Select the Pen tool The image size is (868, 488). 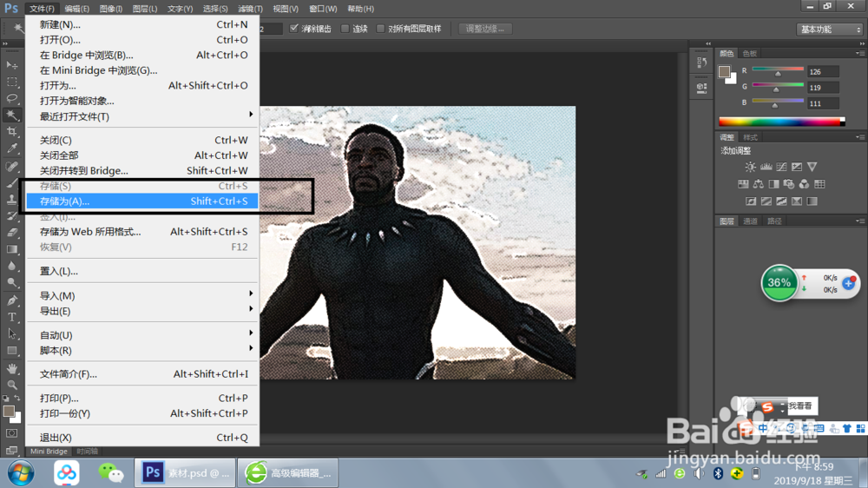click(x=11, y=300)
